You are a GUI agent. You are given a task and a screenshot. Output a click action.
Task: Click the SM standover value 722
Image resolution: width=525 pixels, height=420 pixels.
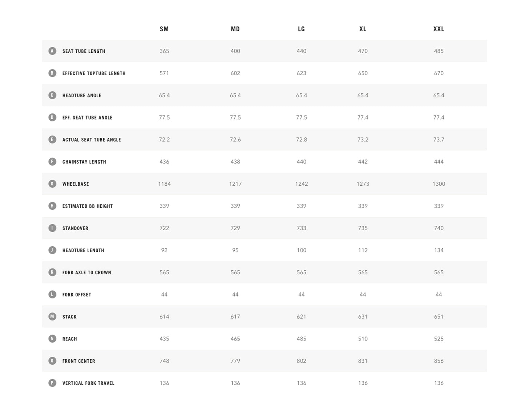(x=164, y=228)
